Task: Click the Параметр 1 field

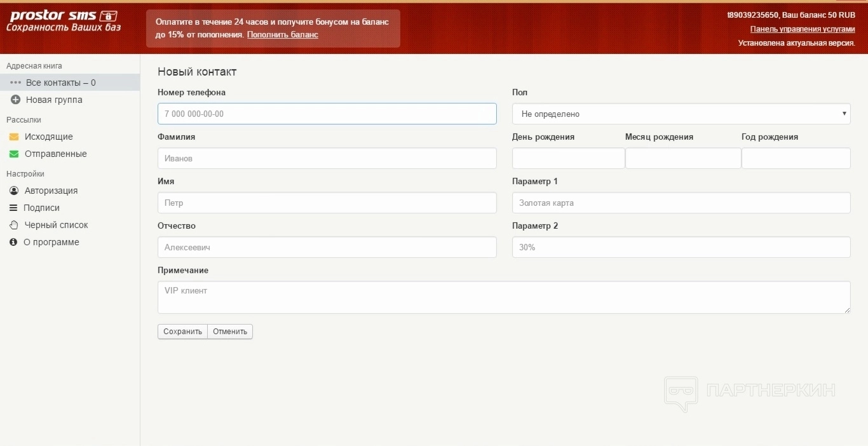Action: pyautogui.click(x=681, y=203)
